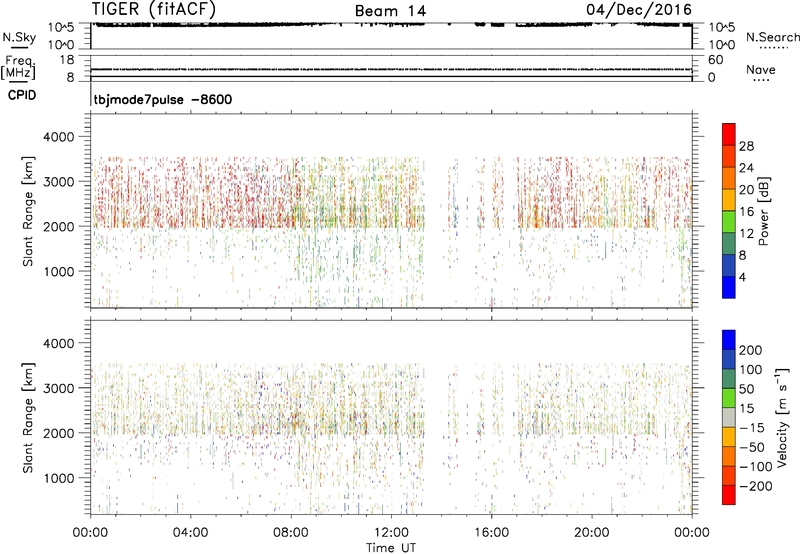Click the "4000" tick of the velocity panel

click(59, 343)
